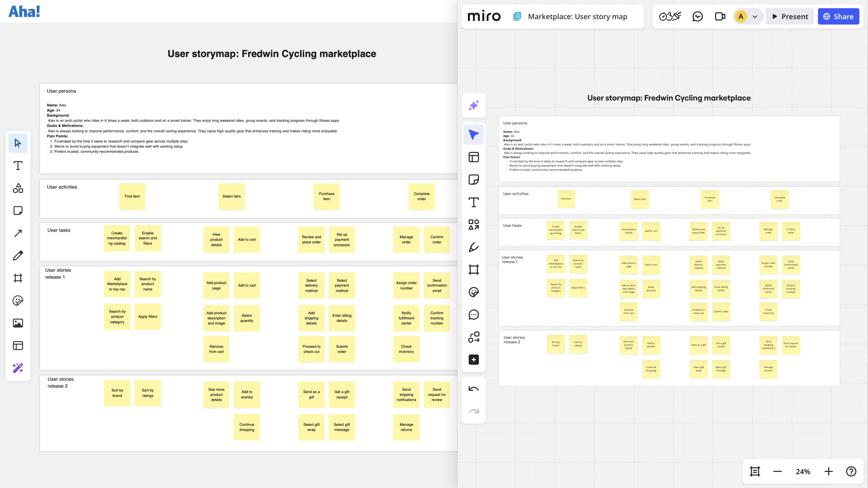Select the sticky note tool in Miro
868x488 pixels.
tap(473, 180)
